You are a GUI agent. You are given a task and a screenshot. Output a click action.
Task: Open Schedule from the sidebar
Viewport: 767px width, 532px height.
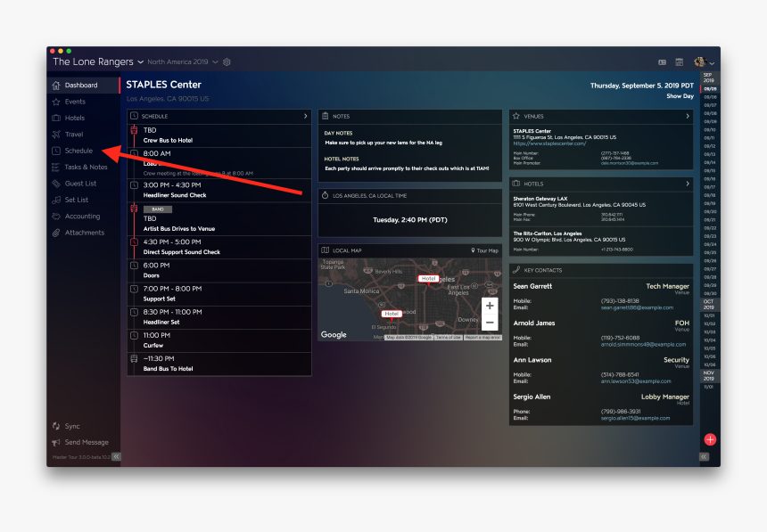click(x=78, y=151)
